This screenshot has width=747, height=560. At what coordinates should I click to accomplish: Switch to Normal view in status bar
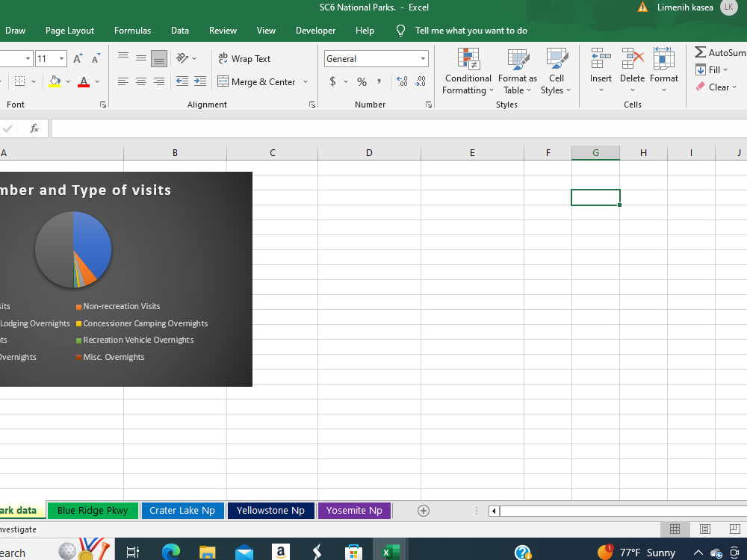point(675,529)
